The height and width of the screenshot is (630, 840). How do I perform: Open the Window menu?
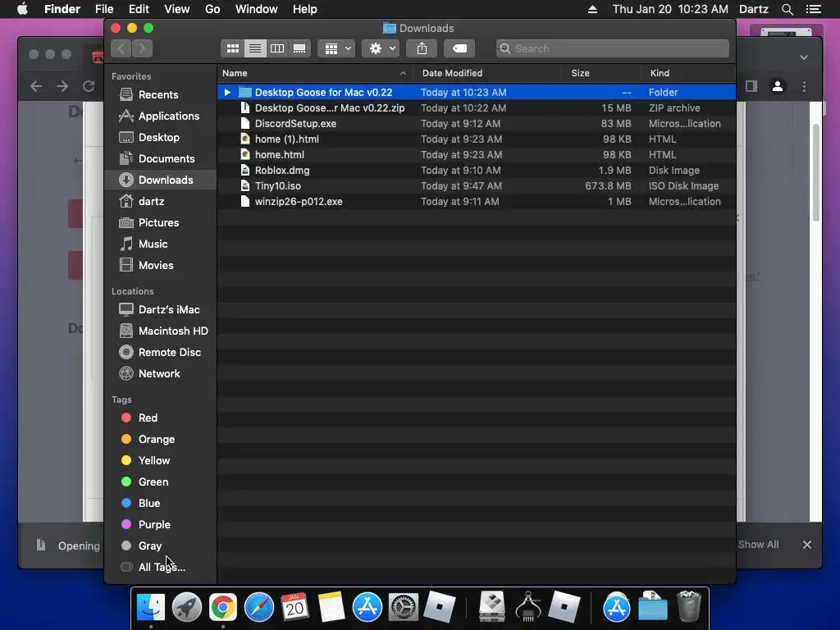pyautogui.click(x=256, y=9)
